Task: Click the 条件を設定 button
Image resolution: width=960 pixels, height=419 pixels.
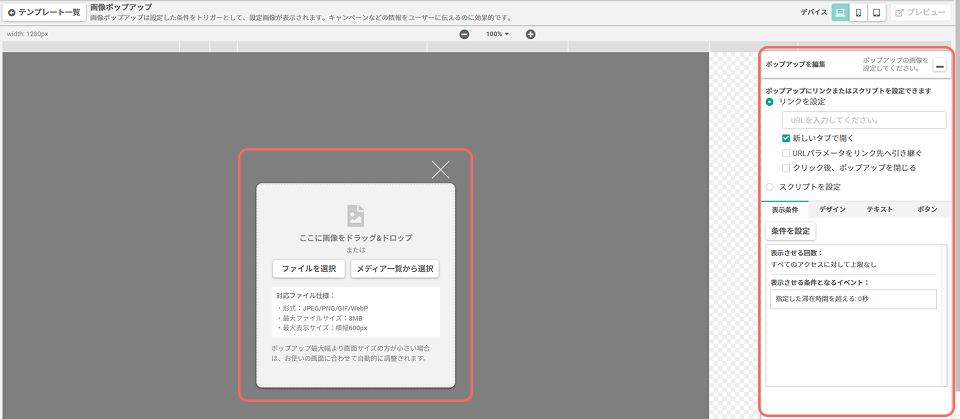Action: tap(790, 232)
